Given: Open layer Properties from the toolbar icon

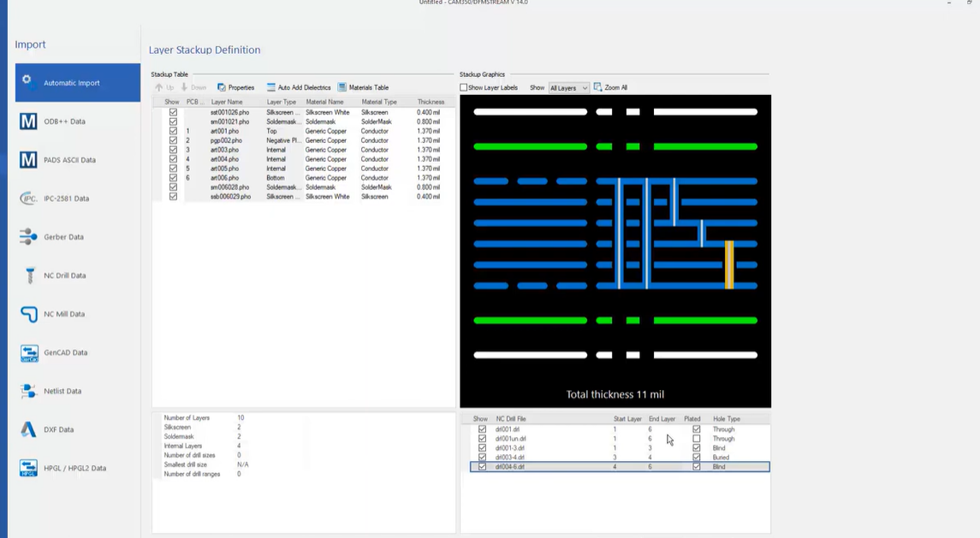Looking at the screenshot, I should tap(222, 87).
